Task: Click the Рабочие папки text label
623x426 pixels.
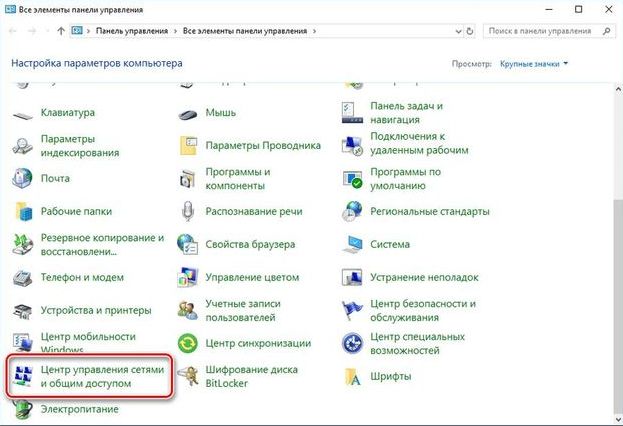Action: coord(76,211)
